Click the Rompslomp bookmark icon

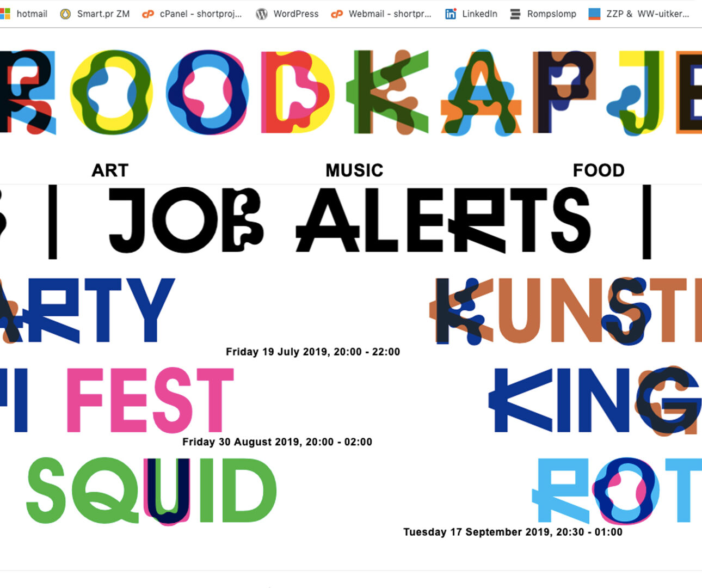pos(515,14)
